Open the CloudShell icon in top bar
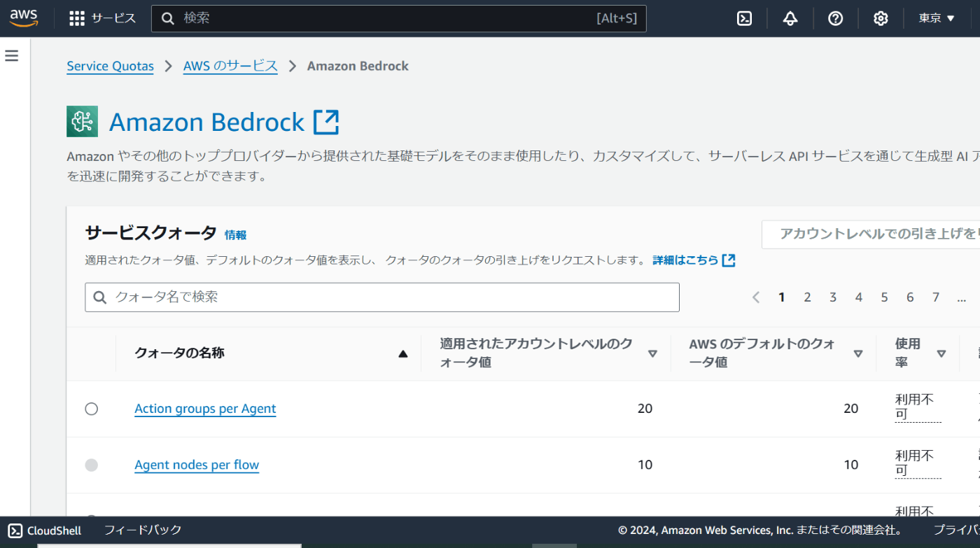The image size is (980, 548). coord(745,19)
